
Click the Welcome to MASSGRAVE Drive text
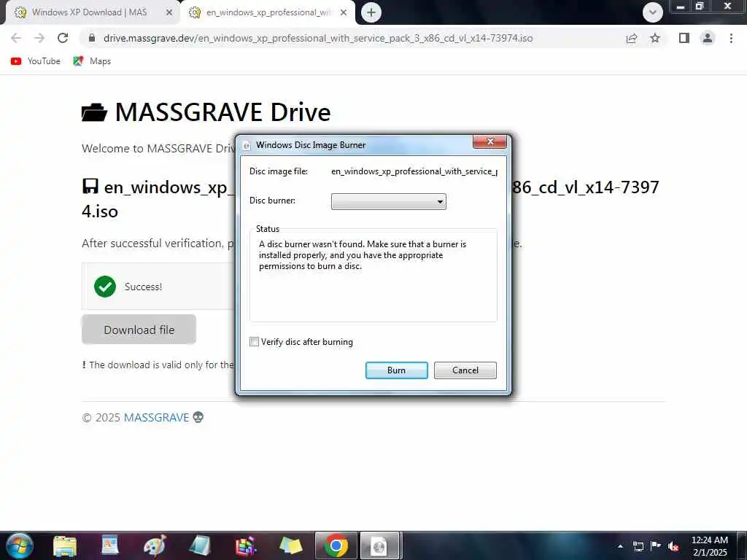158,148
